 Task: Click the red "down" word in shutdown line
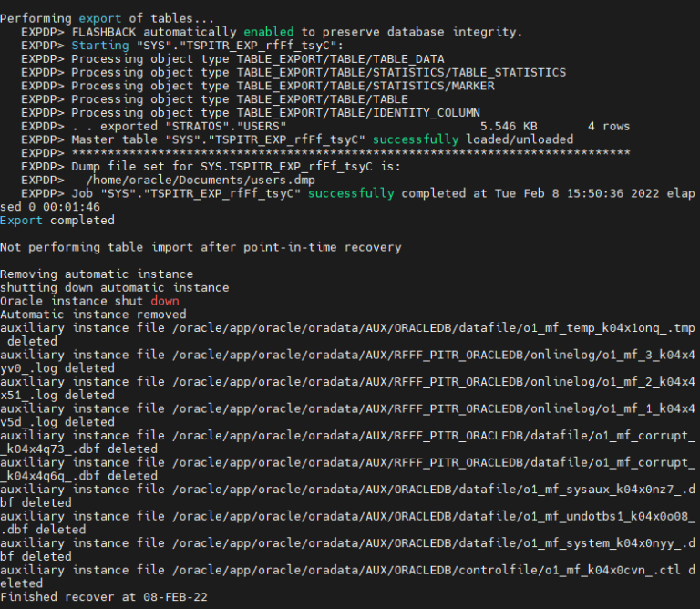[x=165, y=301]
